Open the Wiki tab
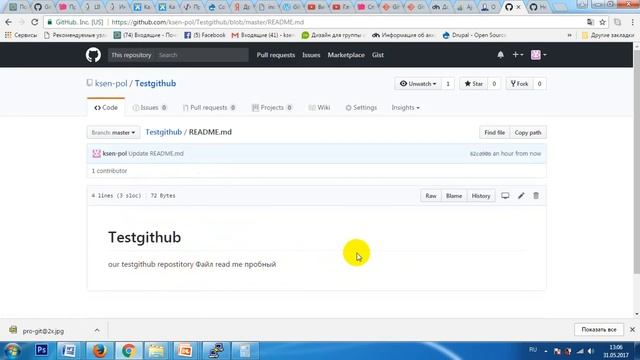640x360 pixels. 319,108
